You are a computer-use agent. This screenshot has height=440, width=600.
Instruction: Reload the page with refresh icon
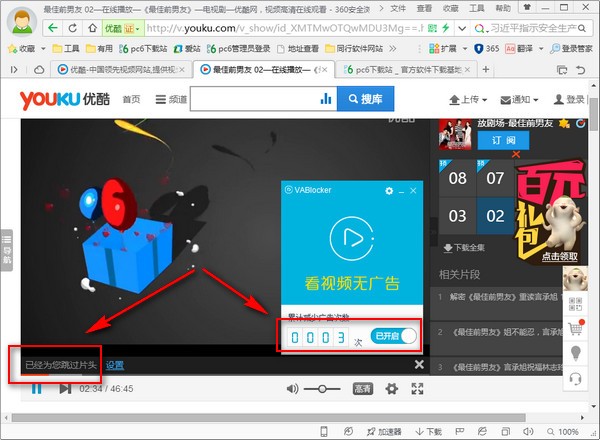point(72,28)
